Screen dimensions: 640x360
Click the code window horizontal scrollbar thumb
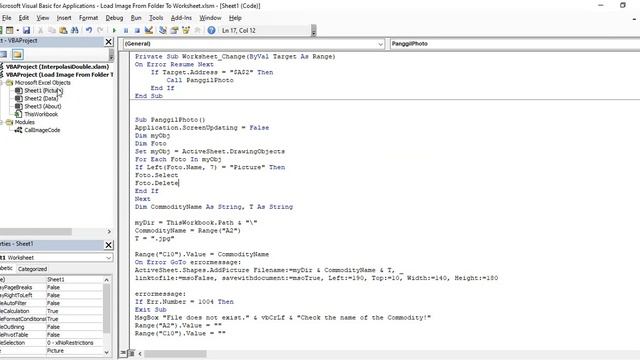pyautogui.click(x=175, y=353)
